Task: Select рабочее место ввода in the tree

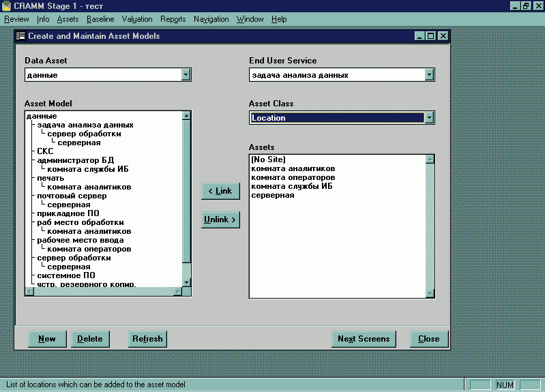Action: [80, 240]
